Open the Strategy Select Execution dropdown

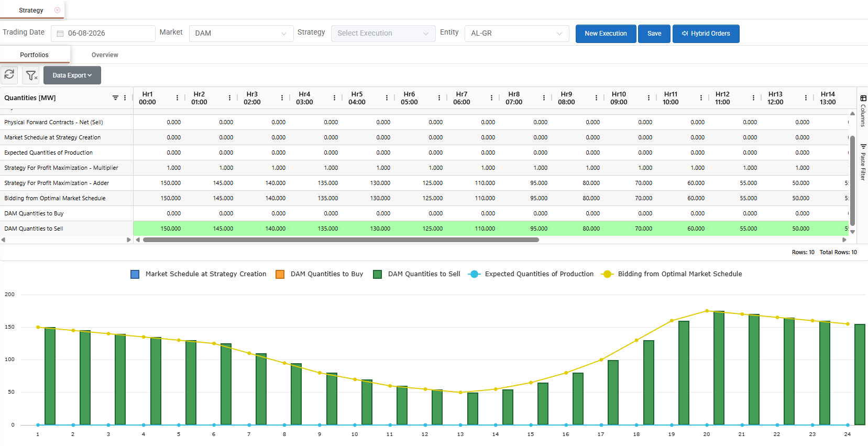point(383,34)
